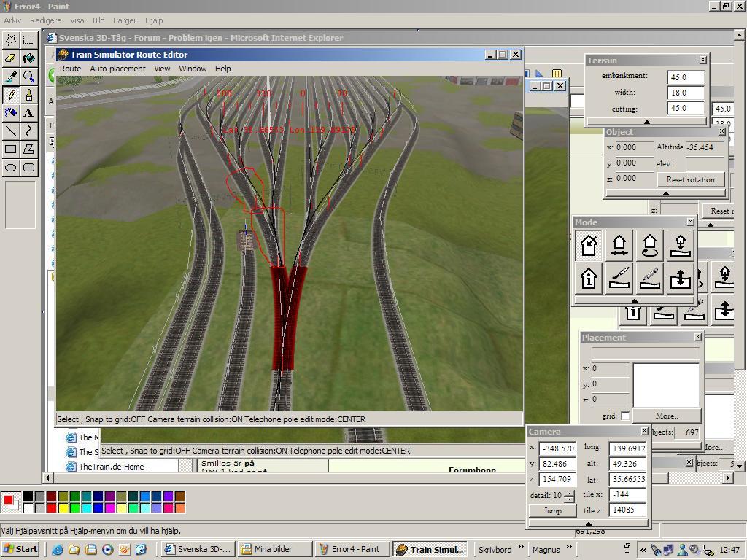The height and width of the screenshot is (560, 747).
Task: Activate terrain pencil draw mode in Mode panel
Action: [x=650, y=278]
